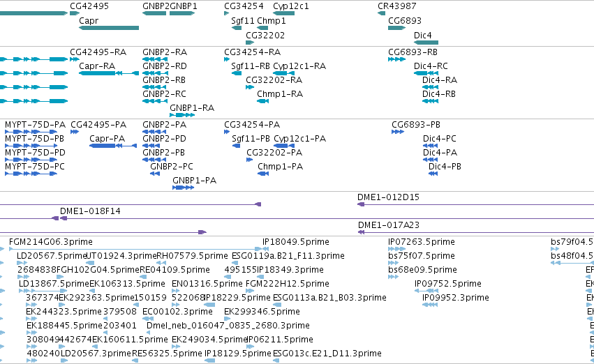The image size is (594, 364).
Task: Select gene CR43987 label
Action: tap(397, 6)
